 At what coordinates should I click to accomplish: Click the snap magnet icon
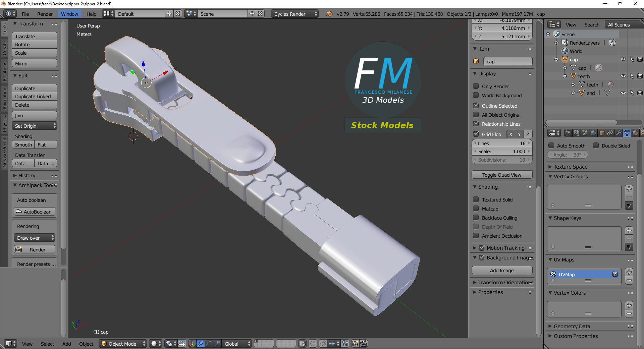[323, 344]
